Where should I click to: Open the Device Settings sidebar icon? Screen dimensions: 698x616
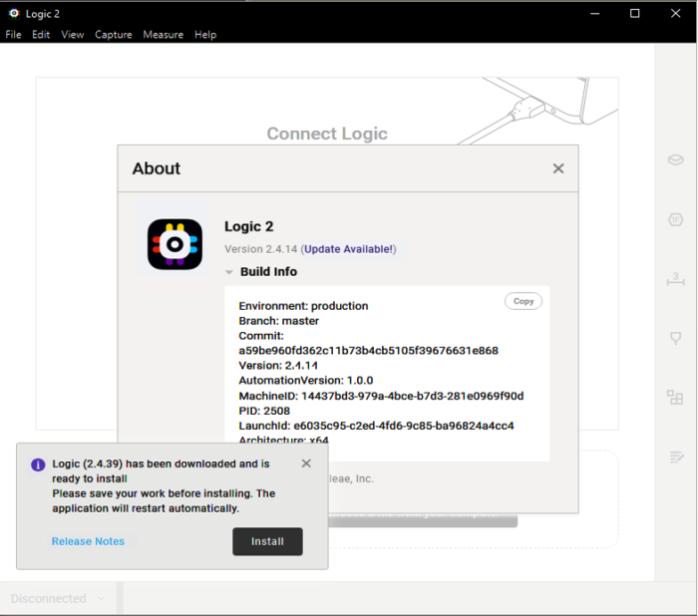675,160
